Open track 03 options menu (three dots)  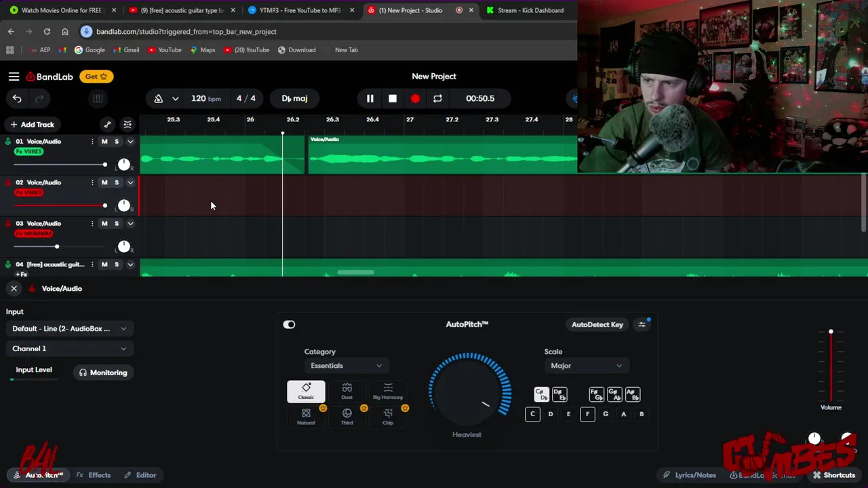pyautogui.click(x=92, y=224)
